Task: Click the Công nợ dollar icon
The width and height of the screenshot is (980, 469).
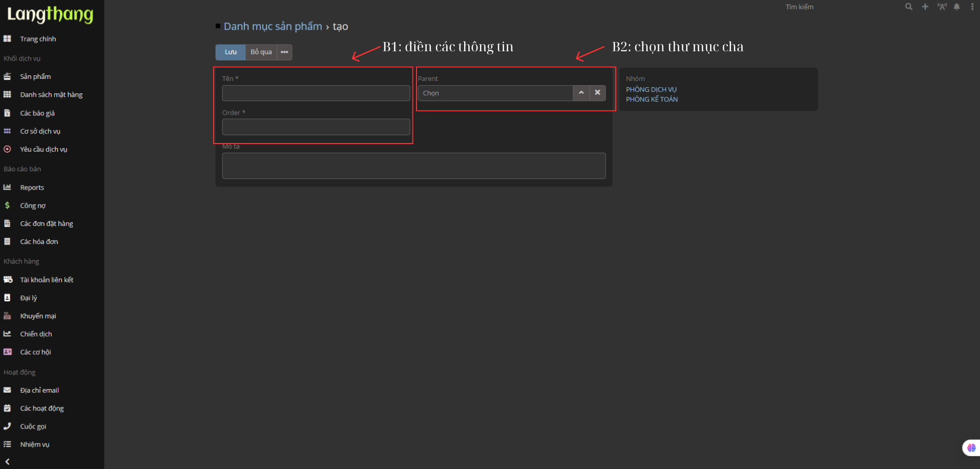Action: (x=7, y=206)
